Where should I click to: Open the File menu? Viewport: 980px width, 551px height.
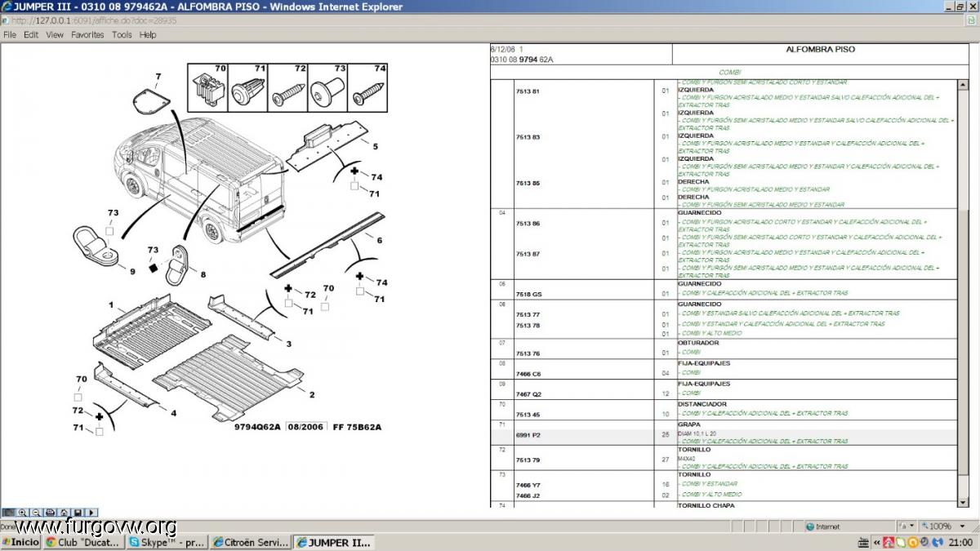coord(10,35)
